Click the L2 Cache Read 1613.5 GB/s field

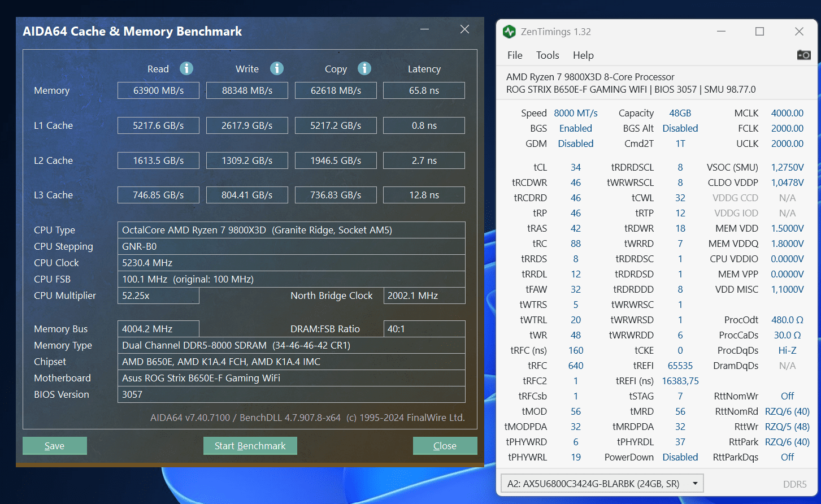[158, 160]
